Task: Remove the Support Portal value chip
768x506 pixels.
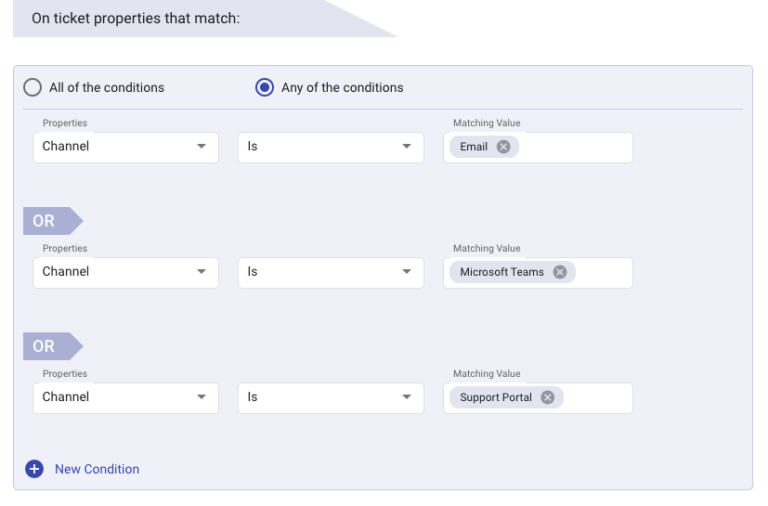Action: click(547, 397)
